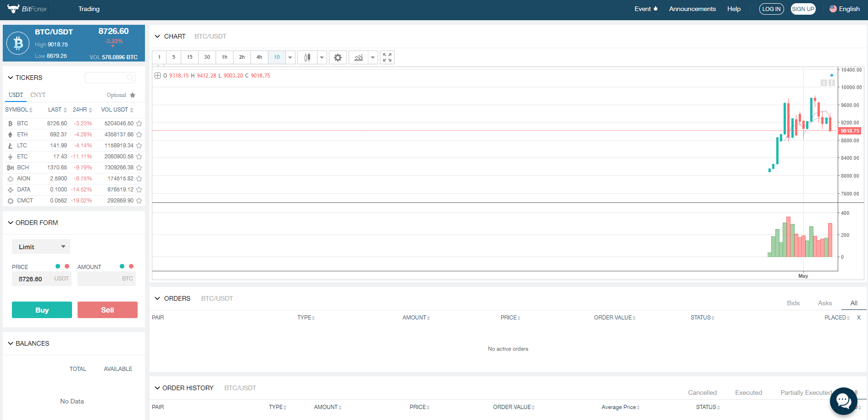Open the time interval dropdown arrow
The height and width of the screenshot is (420, 868).
[290, 57]
